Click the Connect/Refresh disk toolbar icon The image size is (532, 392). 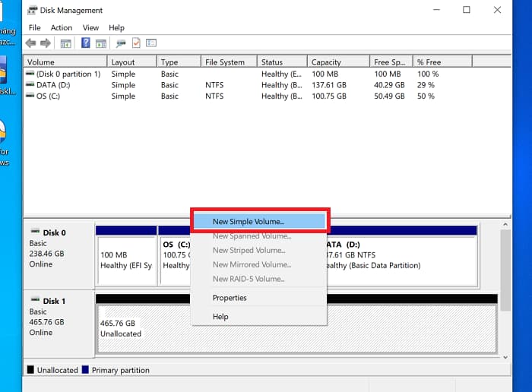tap(121, 43)
